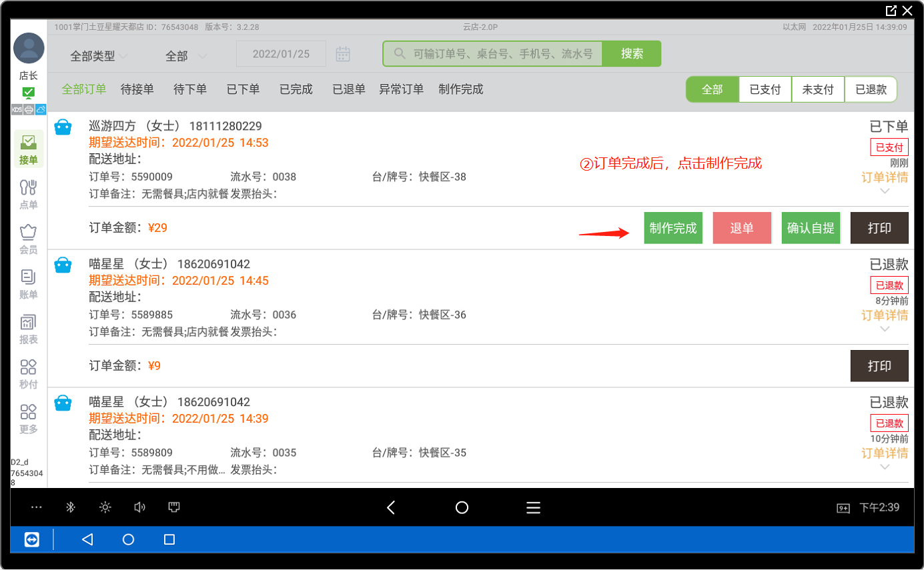The width and height of the screenshot is (924, 570).
Task: Open 会员 in the sidebar
Action: click(x=29, y=239)
